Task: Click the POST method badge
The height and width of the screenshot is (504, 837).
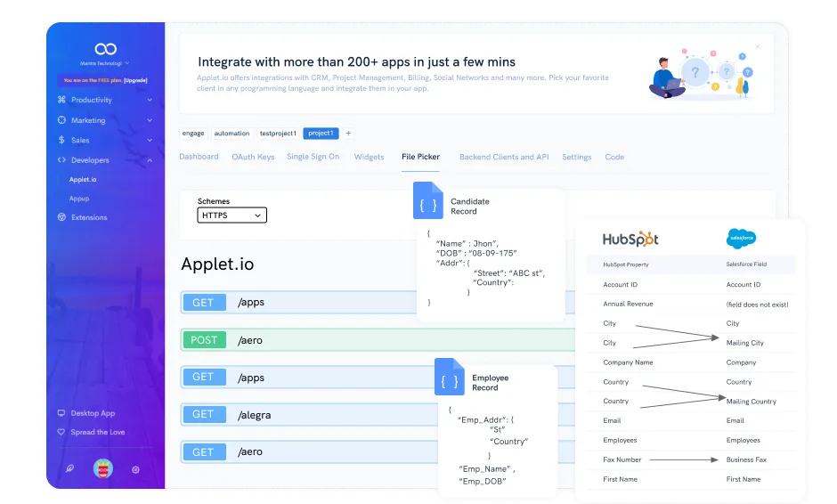Action: point(204,340)
